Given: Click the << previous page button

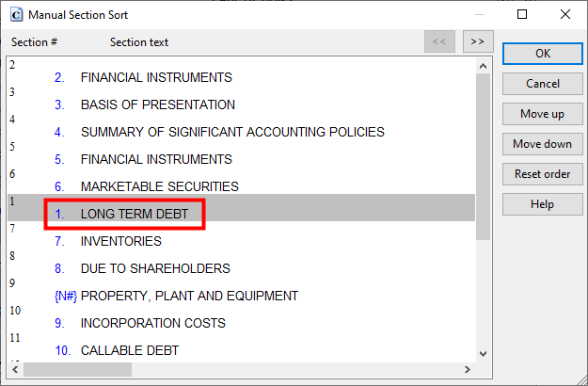Looking at the screenshot, I should coord(439,41).
